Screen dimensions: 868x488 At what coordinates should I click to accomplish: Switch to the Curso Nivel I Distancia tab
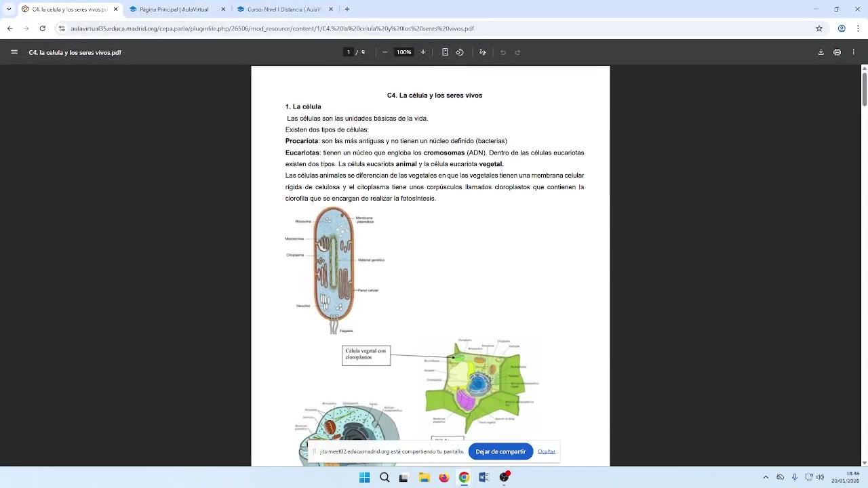281,9
